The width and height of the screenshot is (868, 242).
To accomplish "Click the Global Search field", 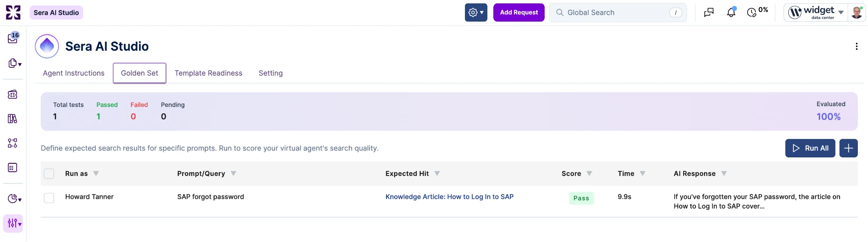I will 618,12.
